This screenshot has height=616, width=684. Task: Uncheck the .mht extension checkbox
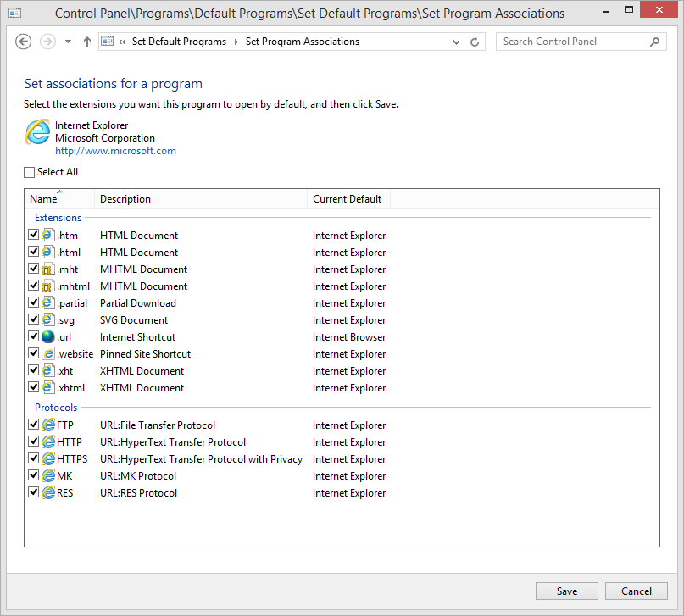[34, 268]
